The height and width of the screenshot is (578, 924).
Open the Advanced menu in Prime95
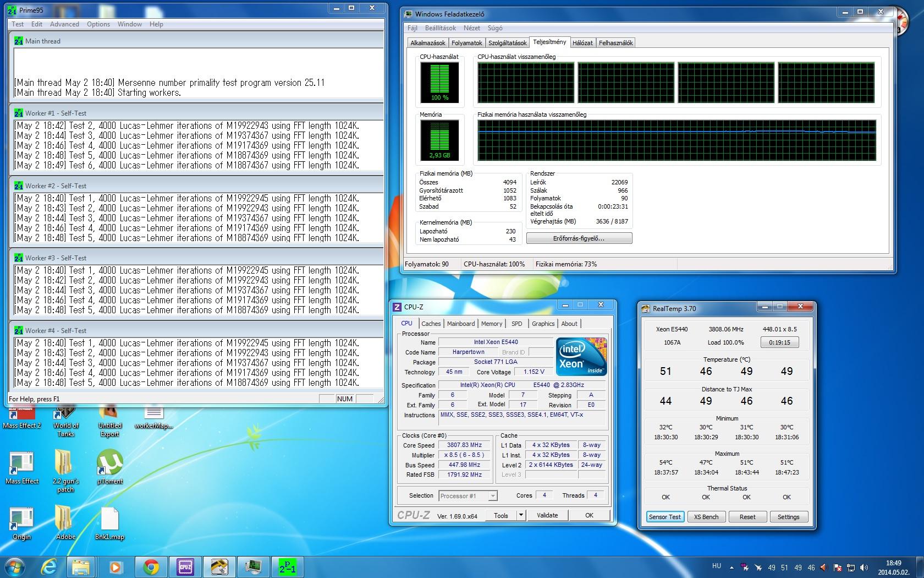coord(64,24)
